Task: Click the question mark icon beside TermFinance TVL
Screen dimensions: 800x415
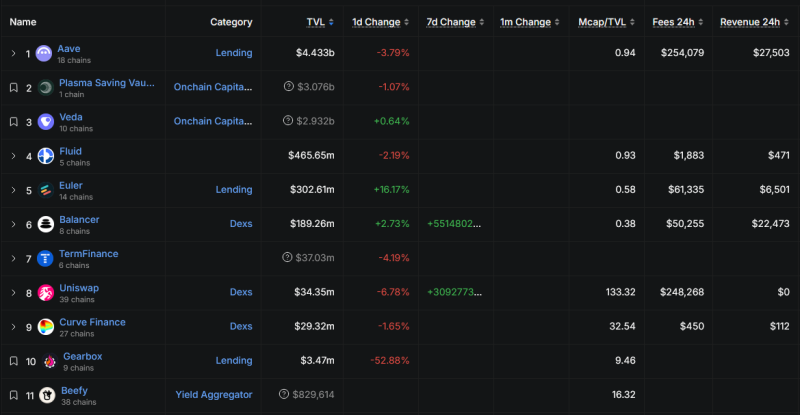Action: [x=287, y=258]
